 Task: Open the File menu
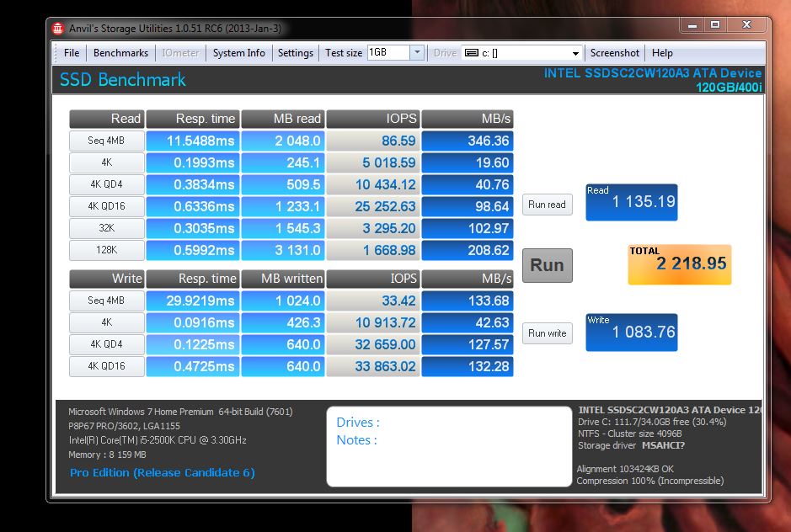[72, 53]
